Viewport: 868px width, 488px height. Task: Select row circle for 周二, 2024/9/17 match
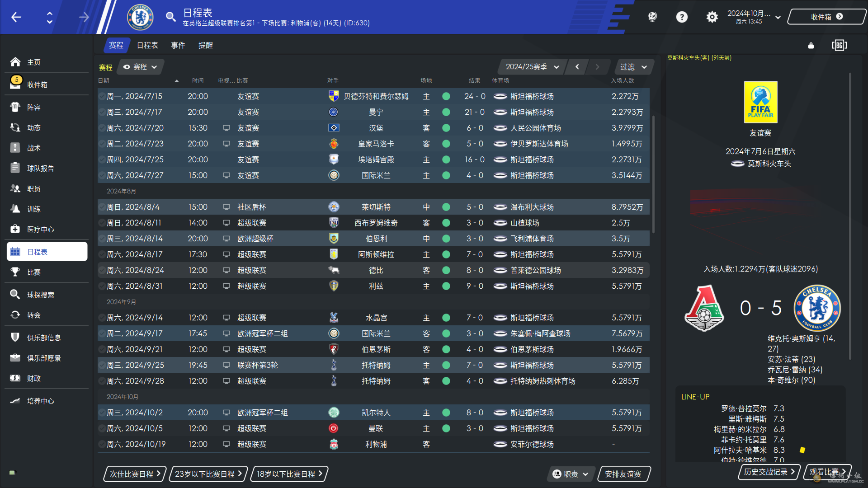pos(102,333)
